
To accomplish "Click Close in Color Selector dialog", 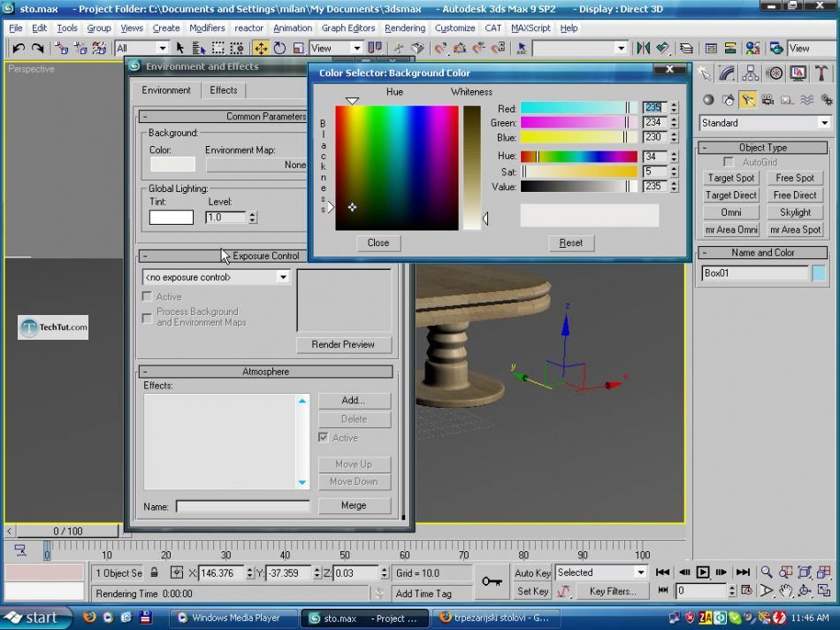I will coord(378,242).
